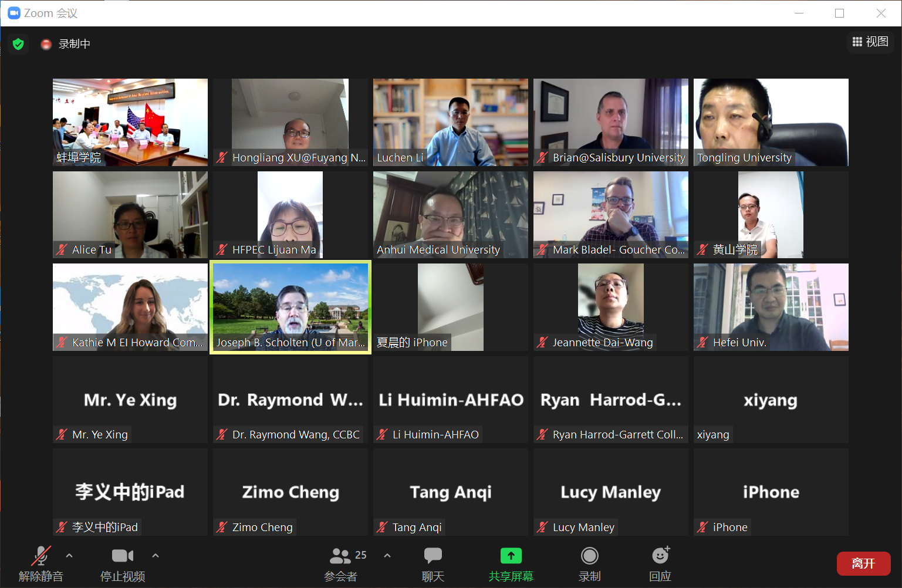Open the reactions smiley icon

[x=660, y=556]
